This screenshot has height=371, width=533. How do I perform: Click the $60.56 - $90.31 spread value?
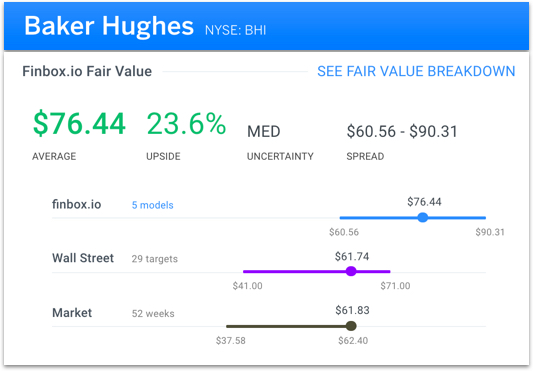click(402, 131)
